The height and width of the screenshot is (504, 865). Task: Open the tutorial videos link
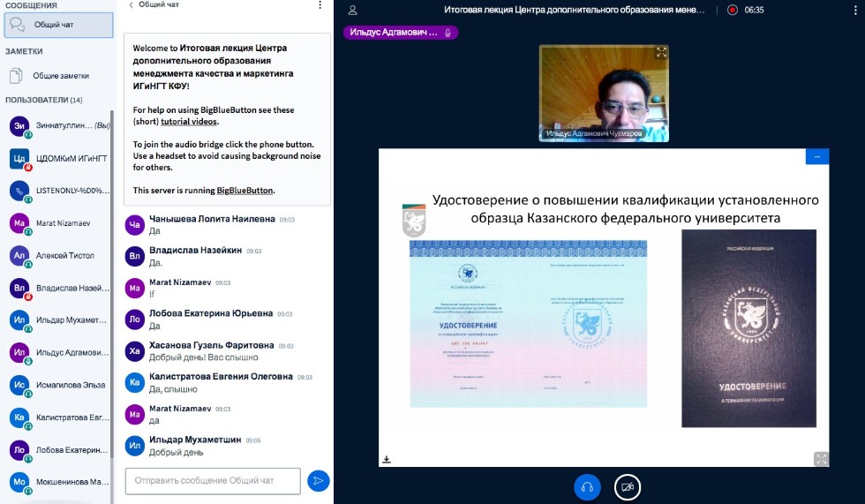click(x=188, y=121)
